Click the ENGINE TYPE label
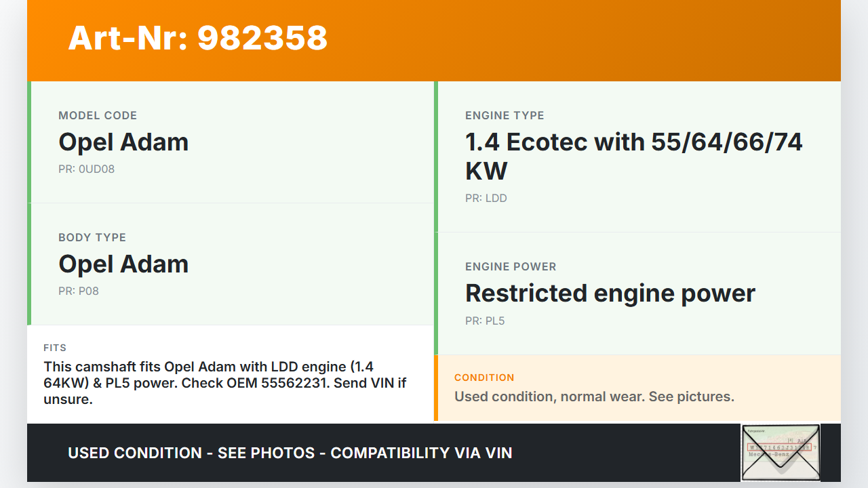 tap(505, 116)
